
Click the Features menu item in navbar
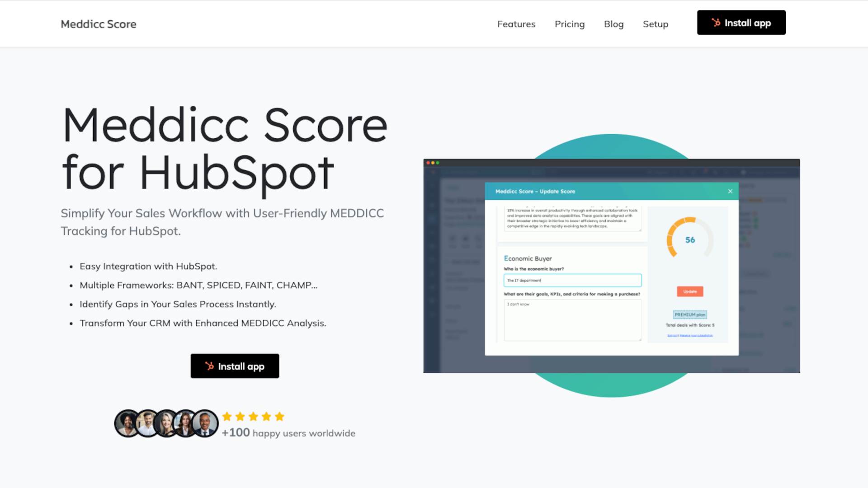click(516, 24)
